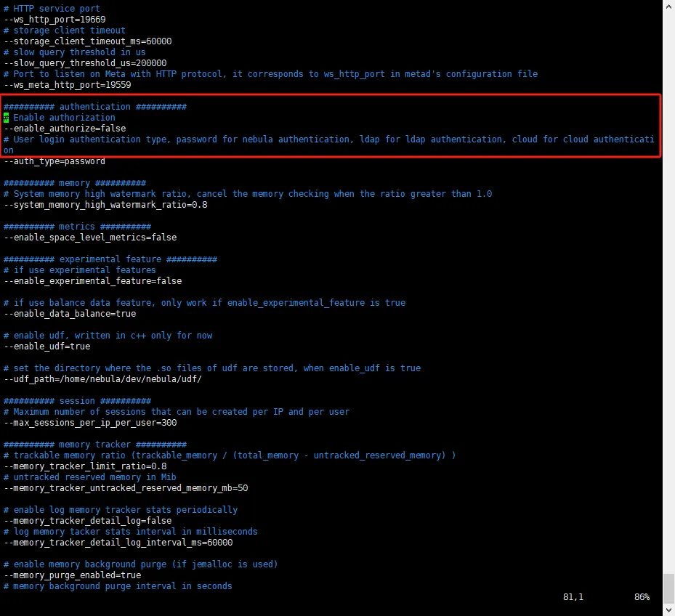This screenshot has width=675, height=616.
Task: Click the line --auth_type=password
Action: (54, 161)
